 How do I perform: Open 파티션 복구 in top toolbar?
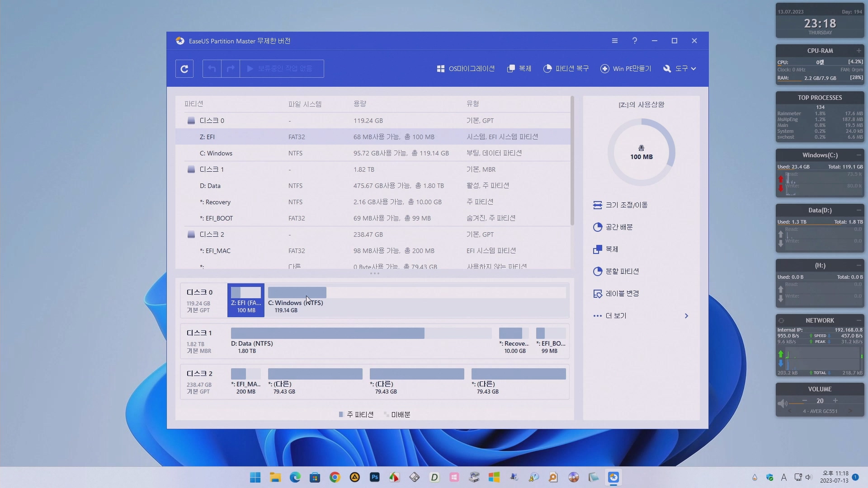click(x=566, y=69)
